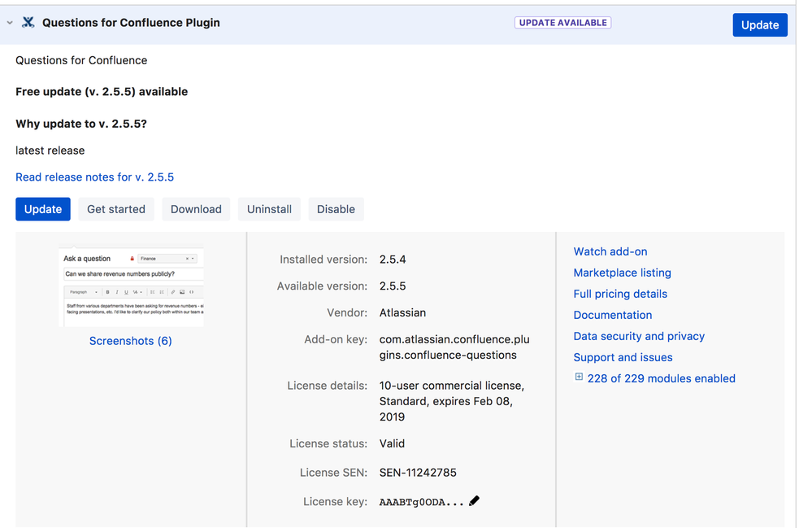
Task: Open release notes for v. 2.5.5
Action: point(95,177)
